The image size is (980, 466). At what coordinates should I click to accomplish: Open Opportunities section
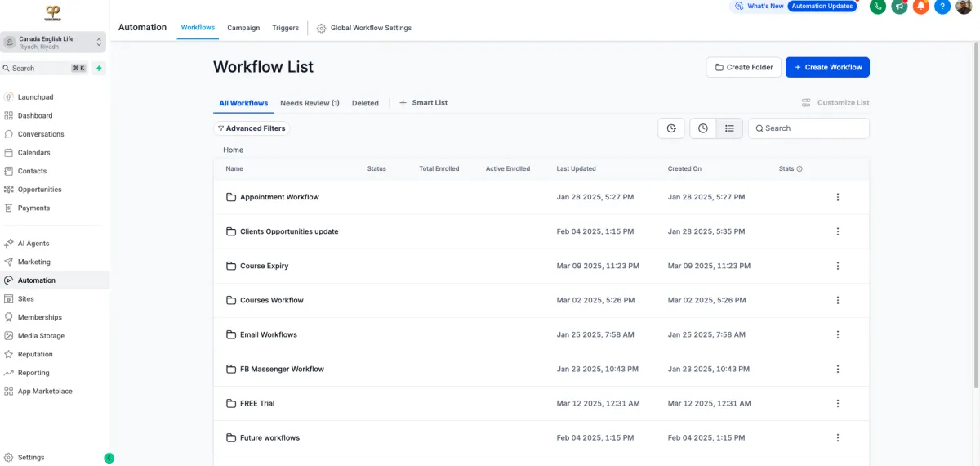point(39,190)
